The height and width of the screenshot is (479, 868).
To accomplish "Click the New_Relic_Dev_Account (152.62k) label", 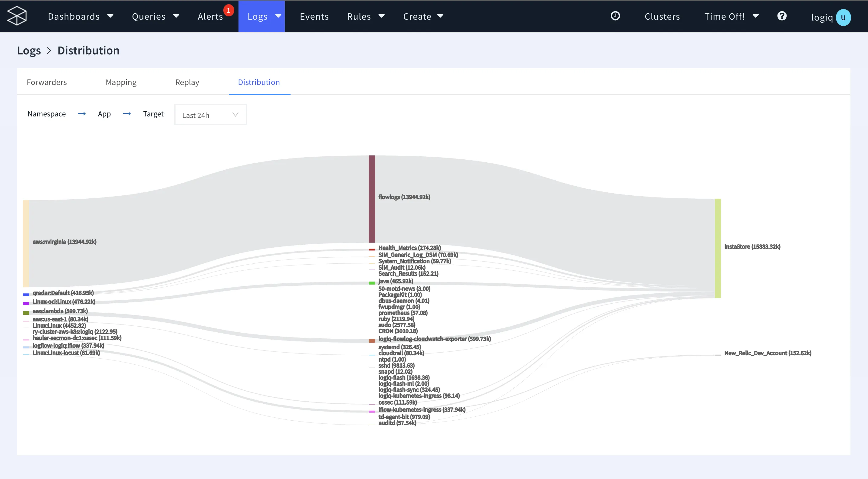I will (768, 353).
